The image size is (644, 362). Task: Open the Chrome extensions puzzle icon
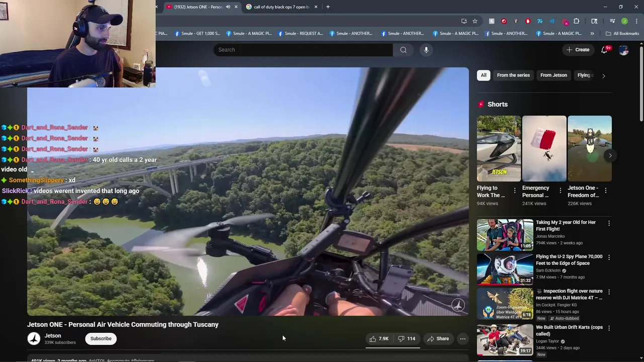576,21
